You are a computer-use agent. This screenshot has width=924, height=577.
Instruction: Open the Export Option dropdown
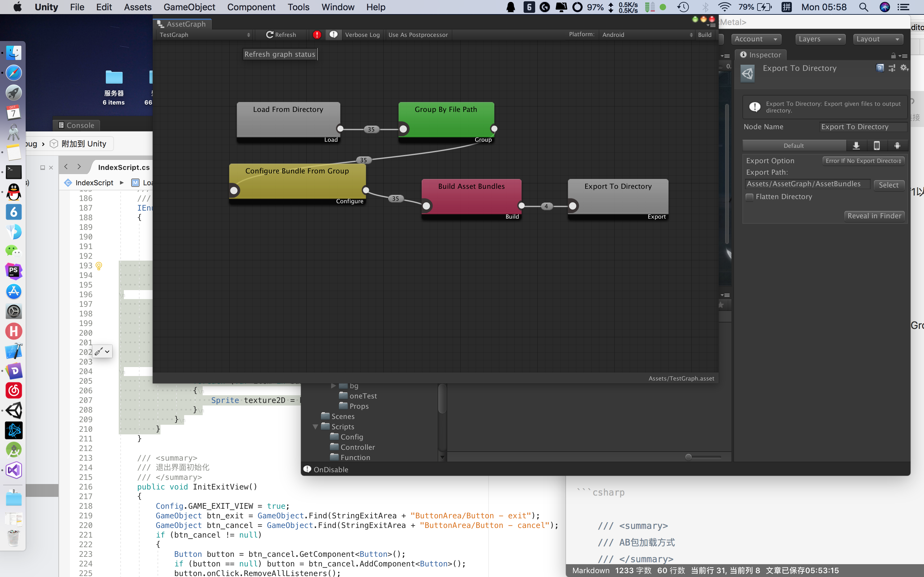(x=863, y=161)
